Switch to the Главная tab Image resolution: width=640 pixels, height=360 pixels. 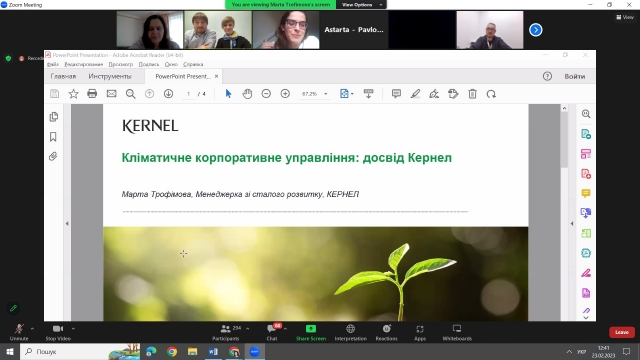pos(63,76)
